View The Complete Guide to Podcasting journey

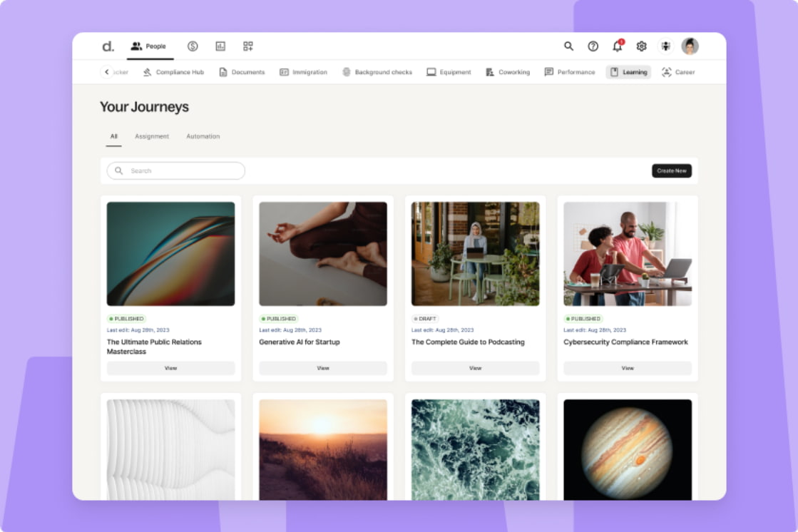pyautogui.click(x=475, y=368)
